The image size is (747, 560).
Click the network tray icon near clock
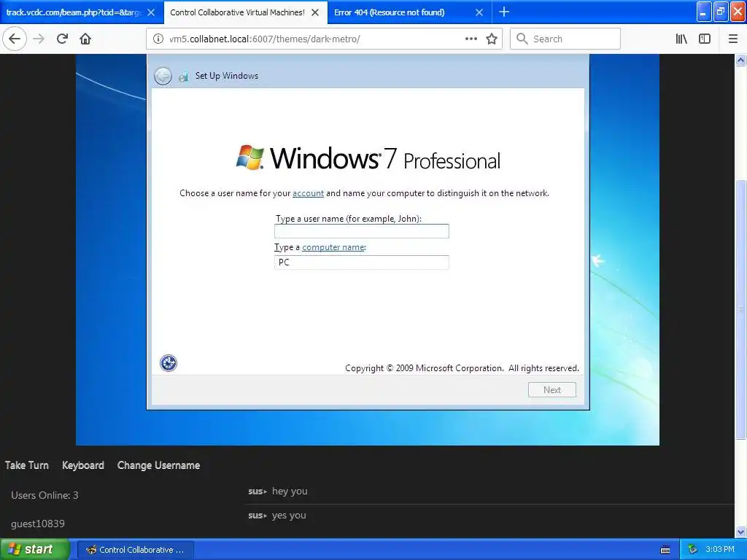(x=693, y=550)
